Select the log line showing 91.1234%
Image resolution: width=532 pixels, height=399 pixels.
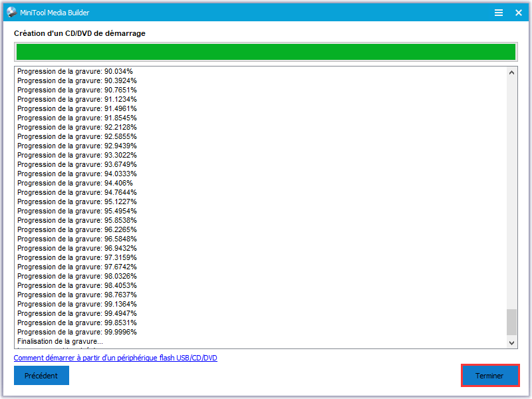[77, 99]
